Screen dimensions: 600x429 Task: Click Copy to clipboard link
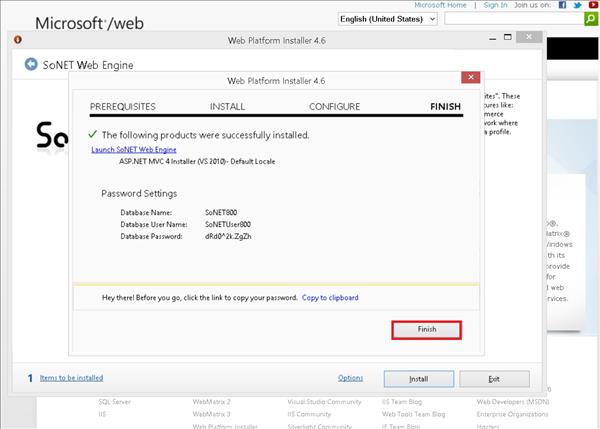[x=330, y=298]
